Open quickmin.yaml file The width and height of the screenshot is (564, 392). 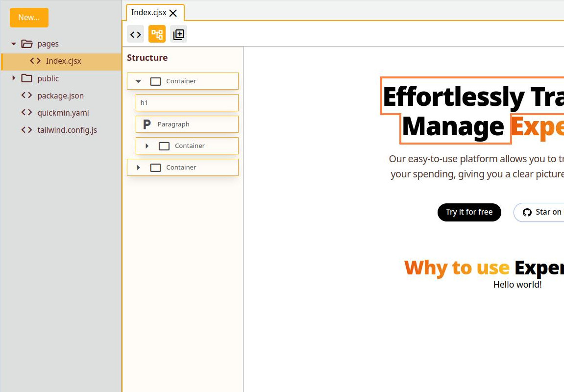63,113
